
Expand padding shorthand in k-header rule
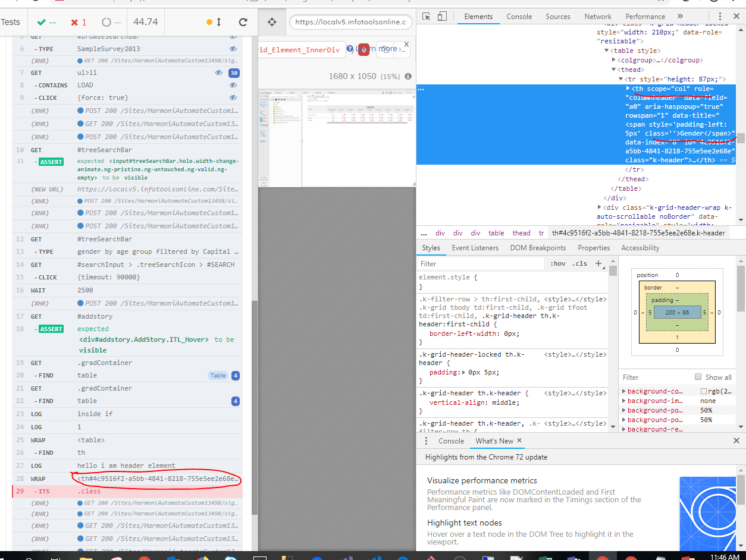tap(464, 372)
